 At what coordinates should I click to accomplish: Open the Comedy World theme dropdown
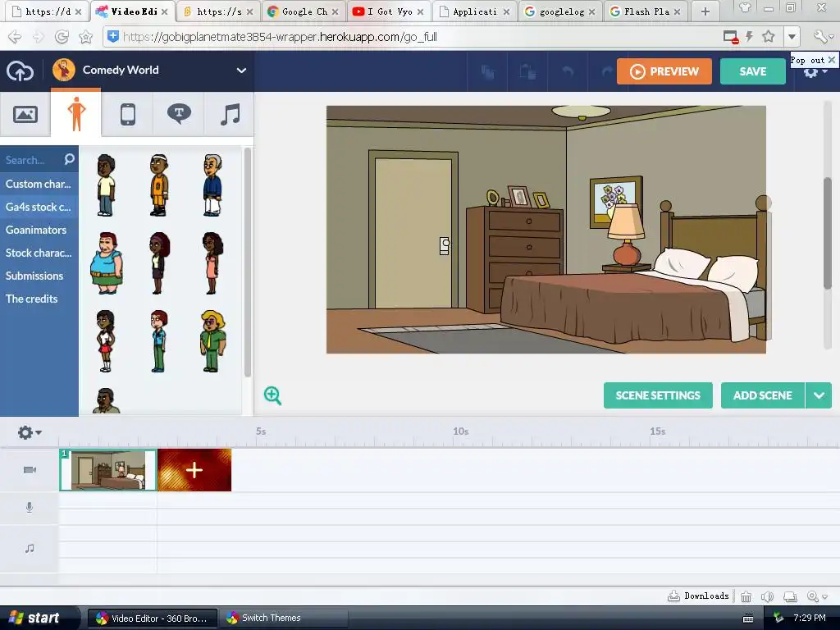[x=242, y=71]
